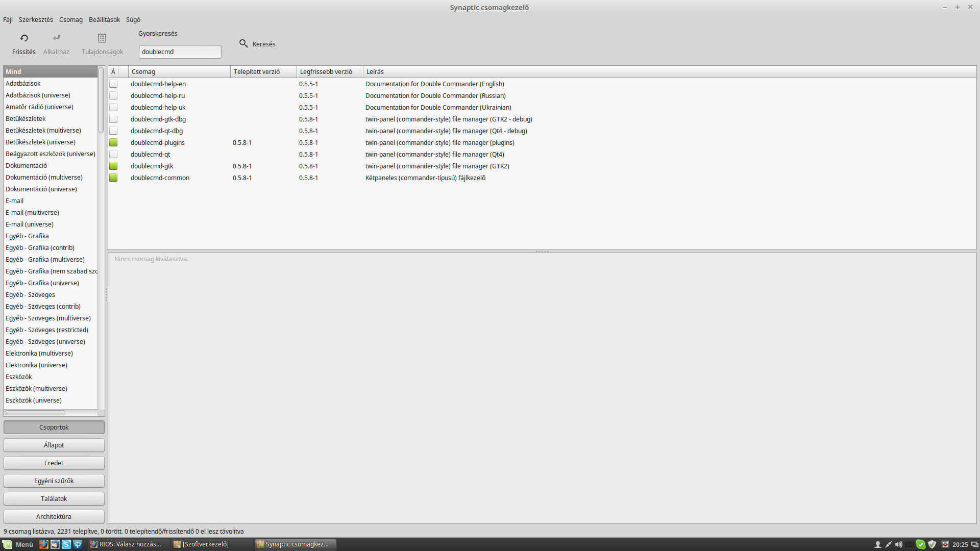Click the category list horizontal scrollbar
The image size is (980, 551).
[35, 413]
